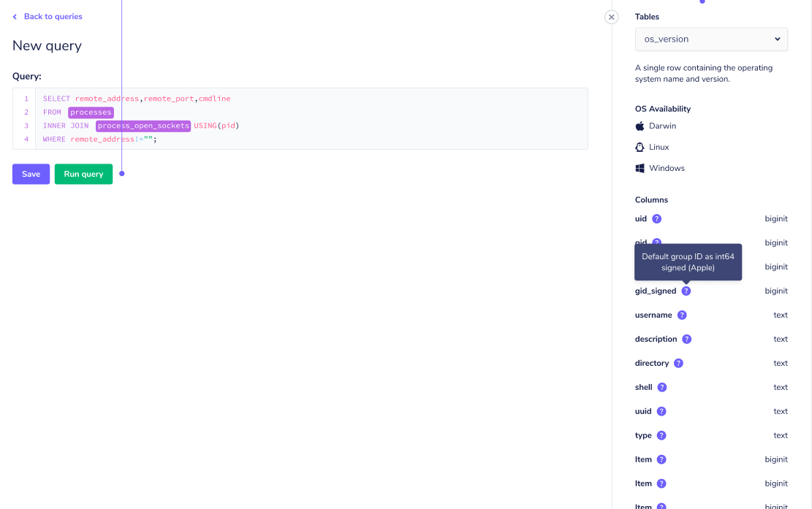Screen dimensions: 812x509
Task: Click the Windows availability label
Action: tap(667, 169)
